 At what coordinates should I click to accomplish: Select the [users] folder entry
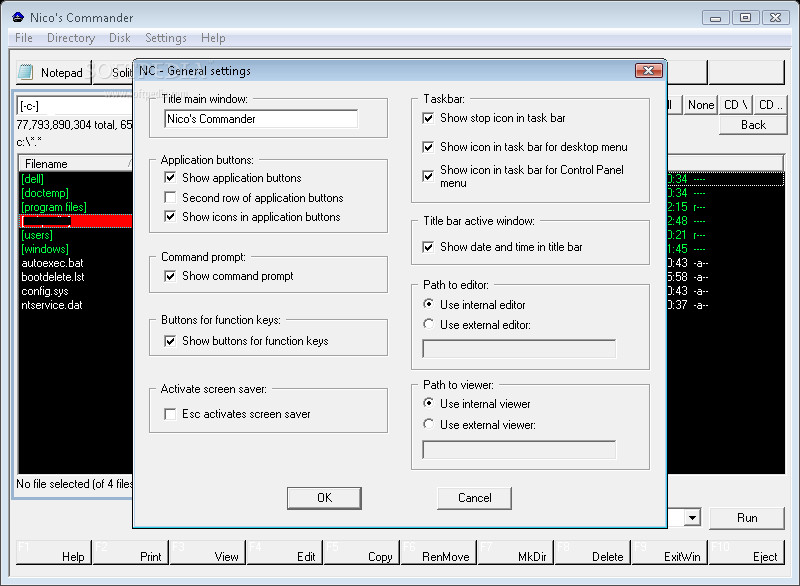point(37,235)
